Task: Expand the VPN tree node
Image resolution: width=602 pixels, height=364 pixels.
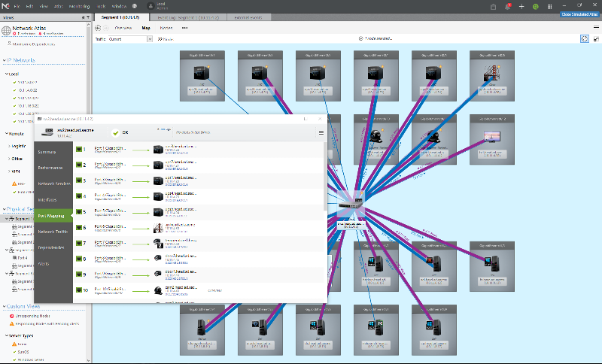Action: pyautogui.click(x=9, y=171)
